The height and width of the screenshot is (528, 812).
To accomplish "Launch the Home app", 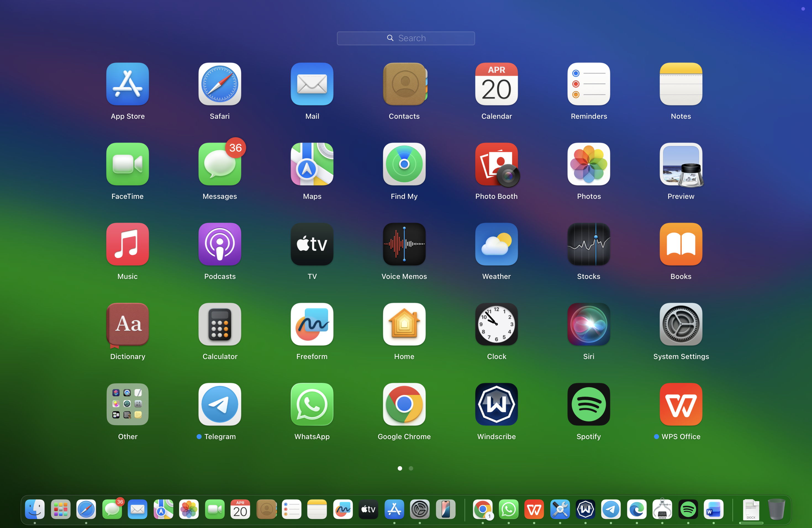I will tap(404, 324).
